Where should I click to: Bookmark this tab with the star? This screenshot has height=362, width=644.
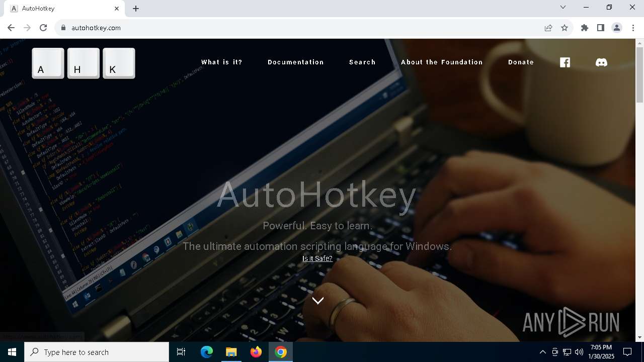(x=565, y=28)
